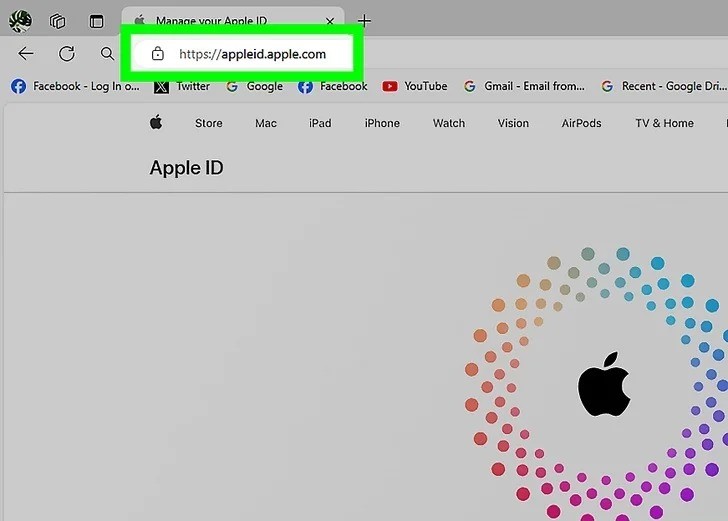
Task: Close the Manage your Apple ID tab
Action: [x=330, y=21]
